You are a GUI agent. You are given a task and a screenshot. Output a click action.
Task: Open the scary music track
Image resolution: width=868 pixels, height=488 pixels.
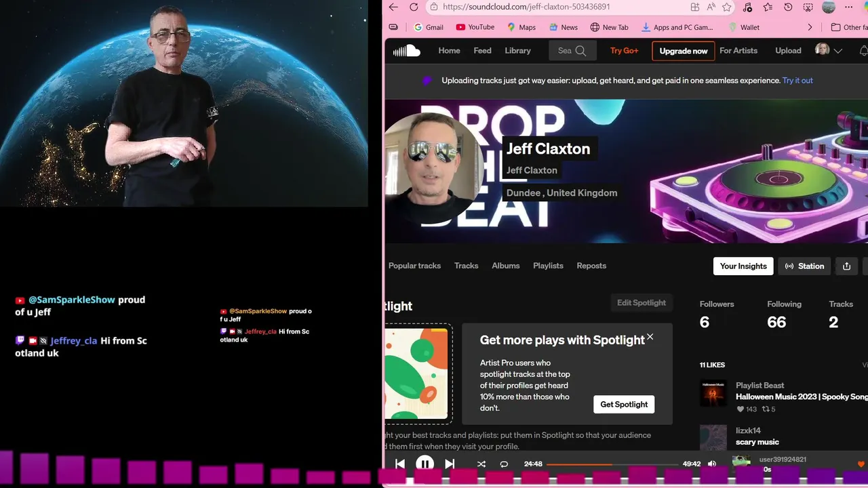pyautogui.click(x=757, y=442)
